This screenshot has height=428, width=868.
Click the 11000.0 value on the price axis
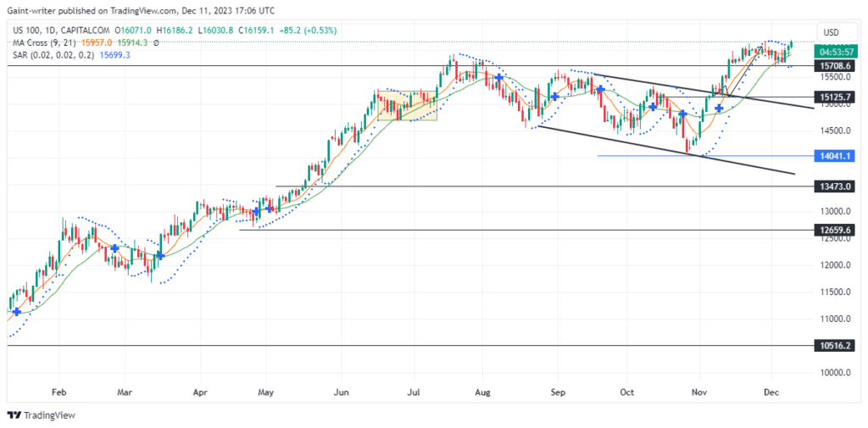click(x=835, y=319)
